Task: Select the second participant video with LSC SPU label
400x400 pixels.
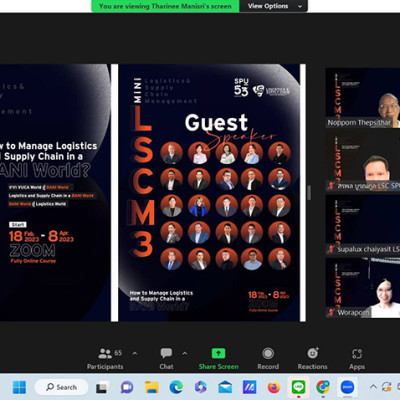Action: [x=363, y=161]
